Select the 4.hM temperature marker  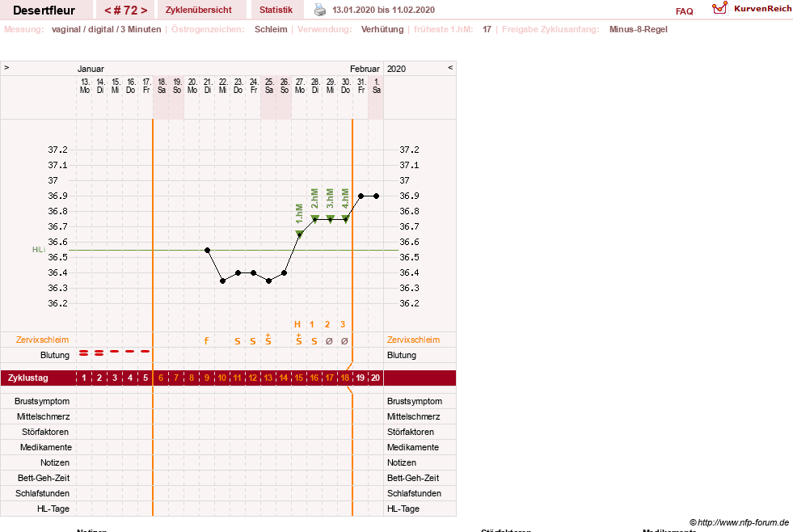pos(345,218)
